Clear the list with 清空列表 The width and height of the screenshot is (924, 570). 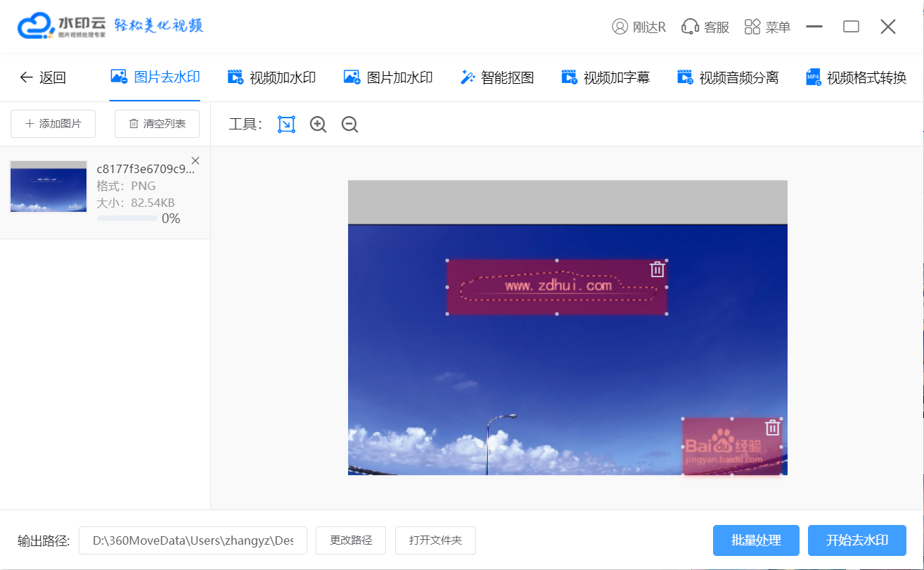[x=157, y=124]
